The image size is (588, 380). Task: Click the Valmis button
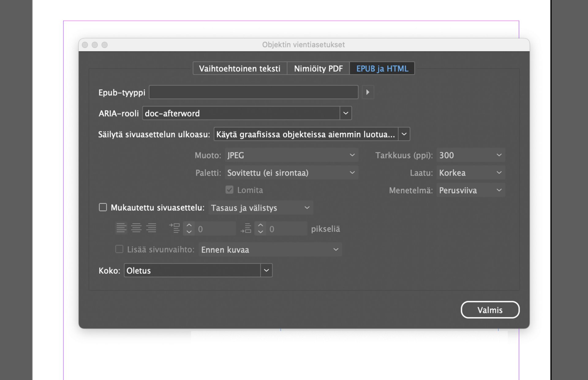[490, 310]
